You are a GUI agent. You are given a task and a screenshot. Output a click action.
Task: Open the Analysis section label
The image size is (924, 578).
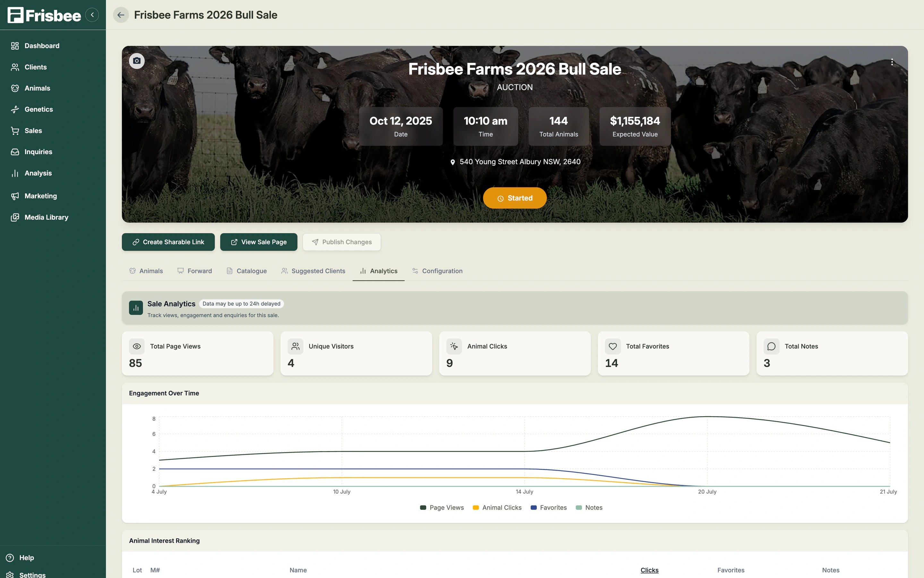point(38,173)
